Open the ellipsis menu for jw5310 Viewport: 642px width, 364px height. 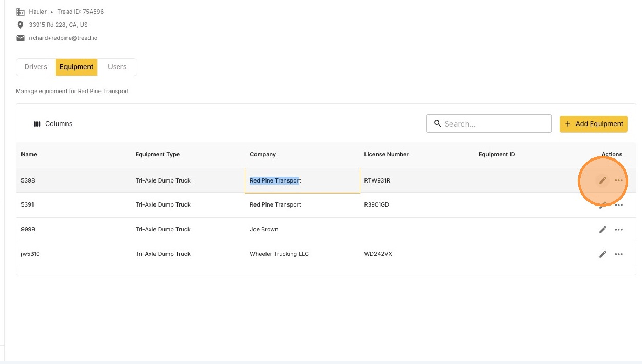pyautogui.click(x=619, y=254)
